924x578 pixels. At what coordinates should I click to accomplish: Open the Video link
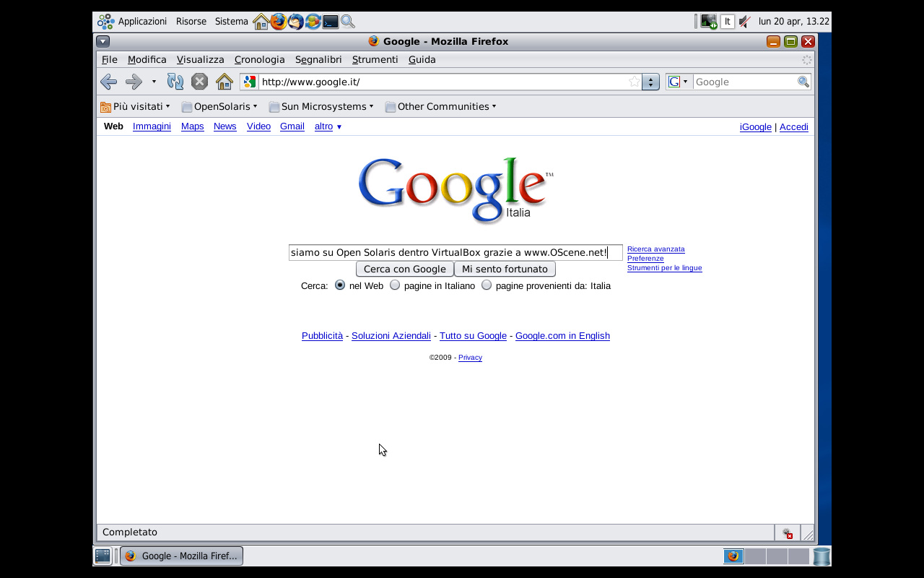[258, 126]
